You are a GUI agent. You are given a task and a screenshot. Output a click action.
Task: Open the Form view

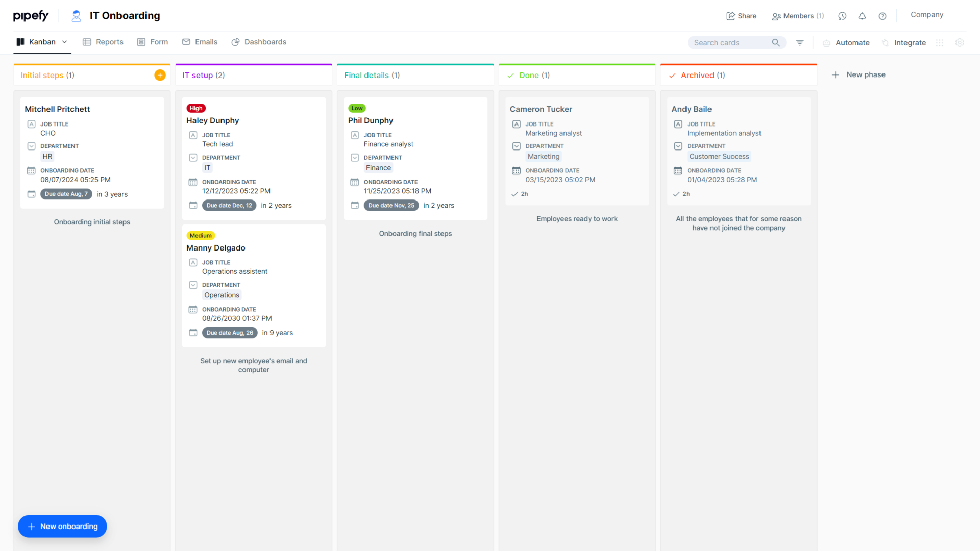[152, 42]
